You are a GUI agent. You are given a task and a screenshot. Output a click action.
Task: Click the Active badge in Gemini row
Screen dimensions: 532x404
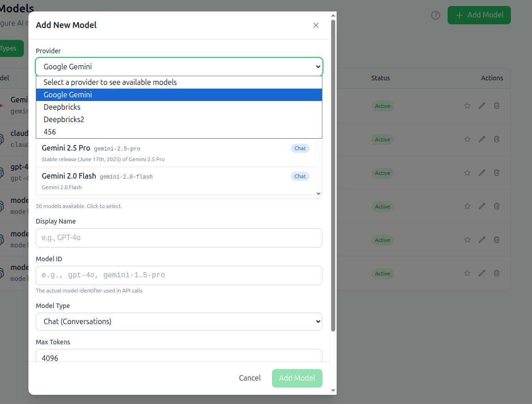(382, 106)
